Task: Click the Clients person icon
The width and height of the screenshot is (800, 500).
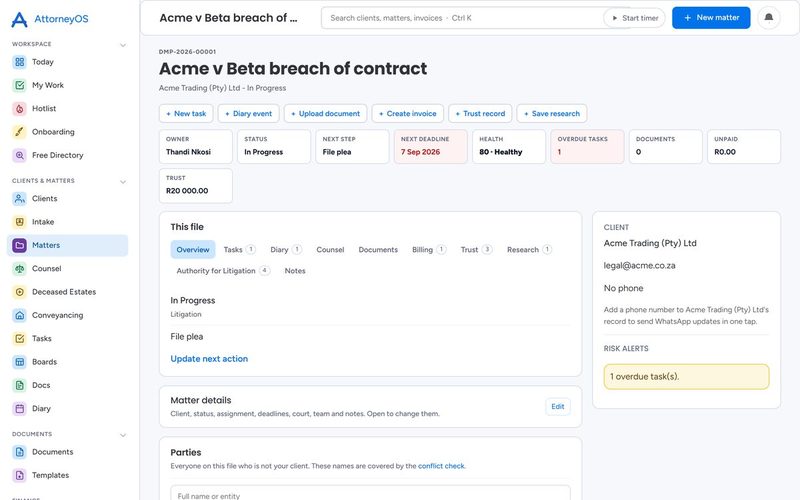Action: [x=19, y=198]
